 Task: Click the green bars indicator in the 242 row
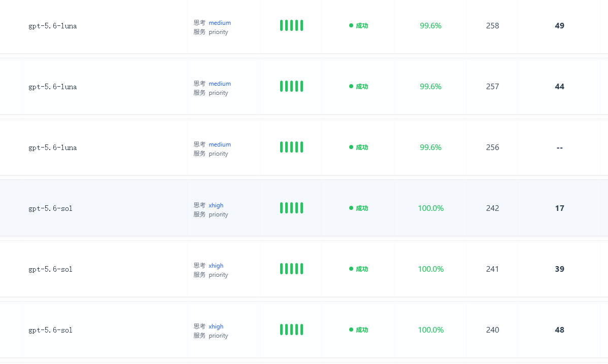coord(292,208)
